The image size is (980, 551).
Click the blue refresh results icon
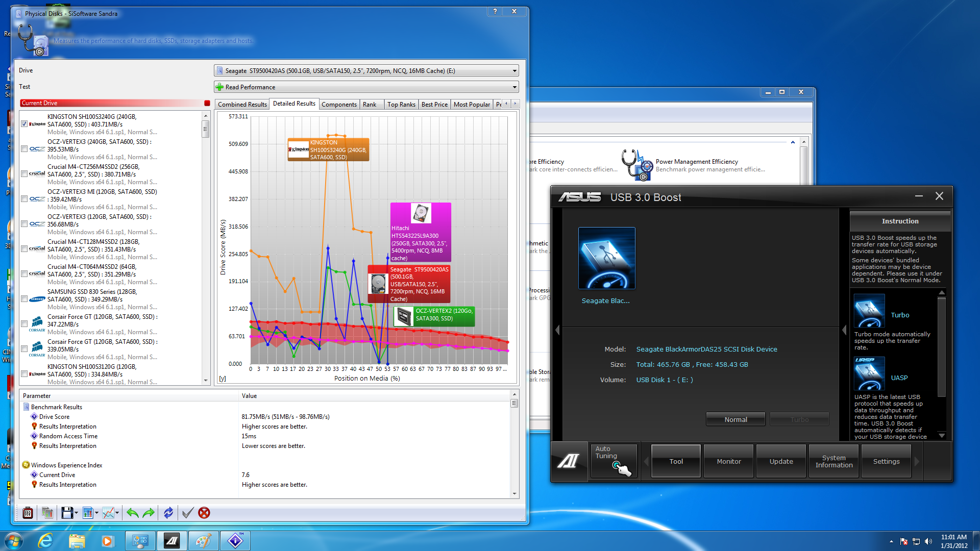point(168,513)
